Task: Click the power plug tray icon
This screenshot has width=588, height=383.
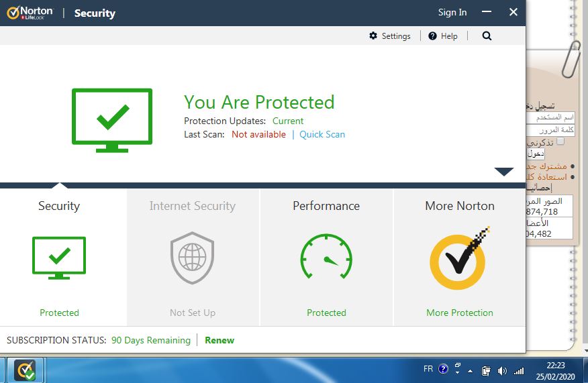Action: [x=486, y=371]
